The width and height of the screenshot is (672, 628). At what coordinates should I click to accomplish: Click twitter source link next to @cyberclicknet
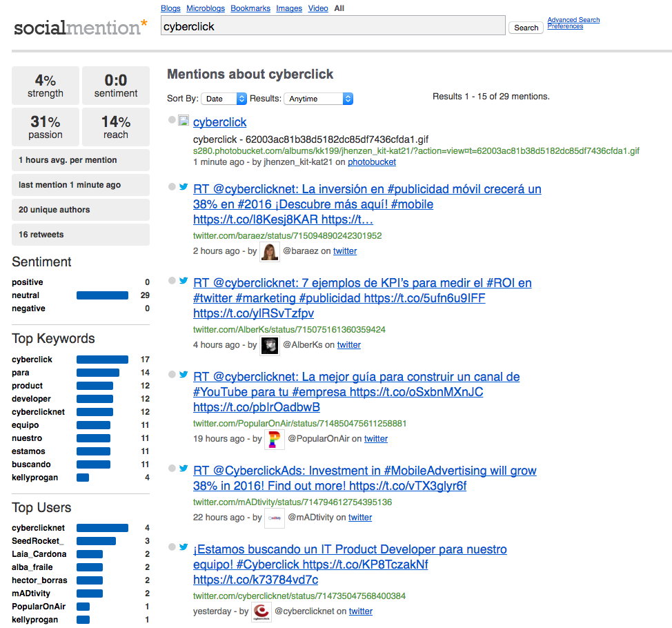click(360, 611)
